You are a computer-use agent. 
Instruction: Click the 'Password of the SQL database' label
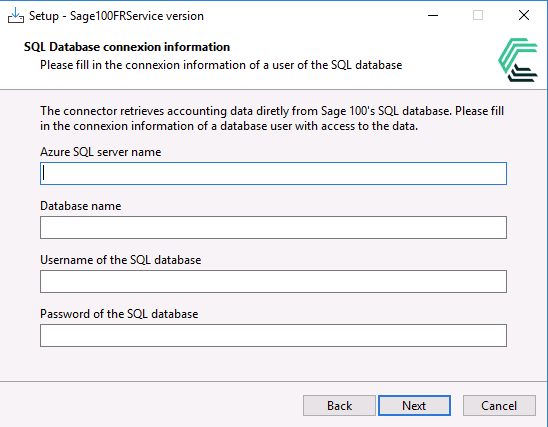119,314
